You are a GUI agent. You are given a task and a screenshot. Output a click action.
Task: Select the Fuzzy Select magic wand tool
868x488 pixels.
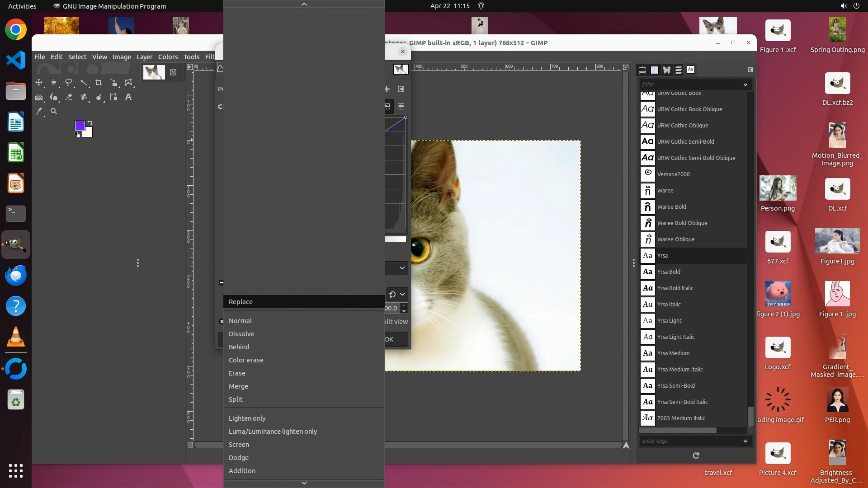coord(84,83)
